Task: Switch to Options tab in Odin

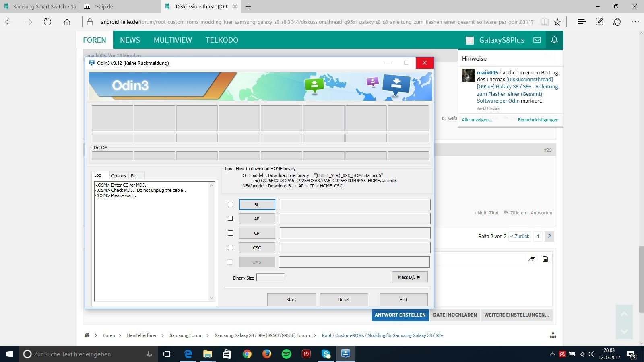Action: tap(119, 176)
